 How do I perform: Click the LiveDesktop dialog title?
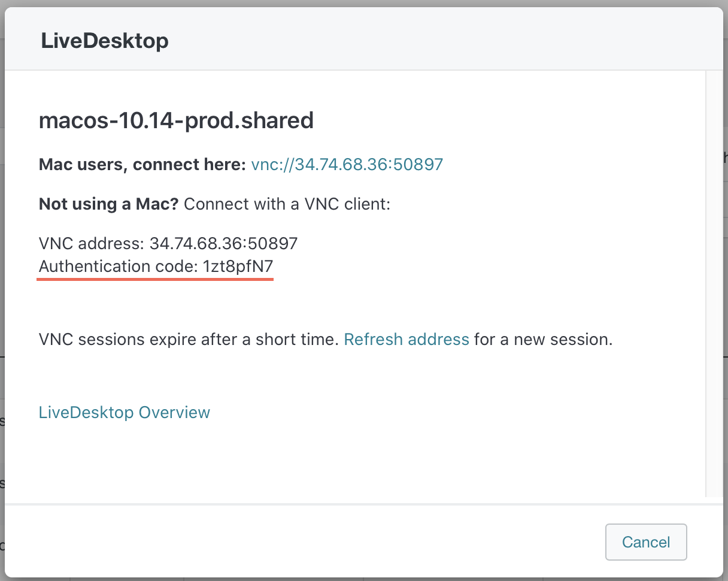click(104, 41)
